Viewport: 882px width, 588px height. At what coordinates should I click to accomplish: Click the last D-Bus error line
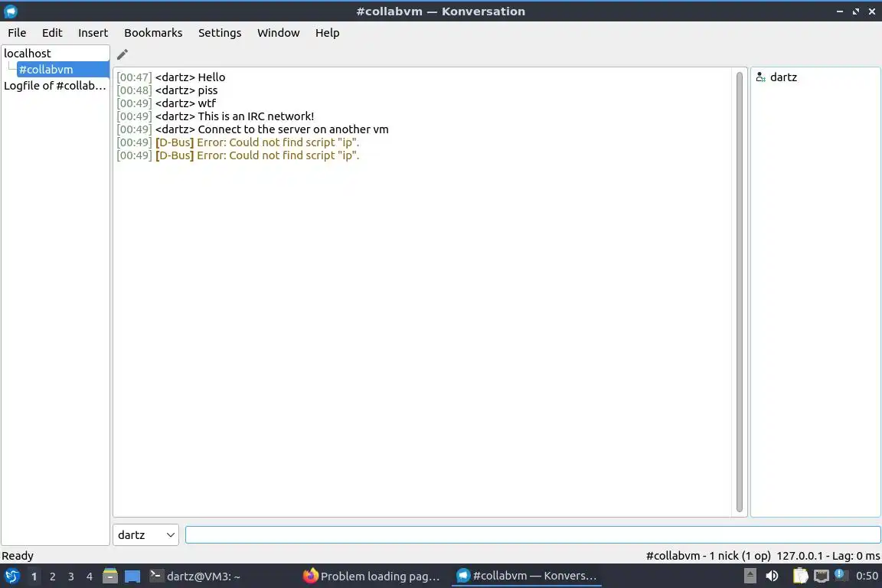pyautogui.click(x=238, y=155)
